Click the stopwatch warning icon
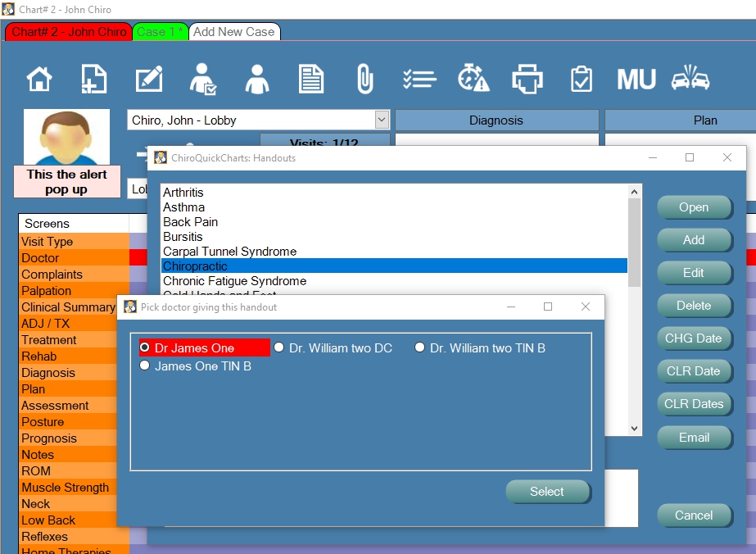756x554 pixels. click(473, 79)
